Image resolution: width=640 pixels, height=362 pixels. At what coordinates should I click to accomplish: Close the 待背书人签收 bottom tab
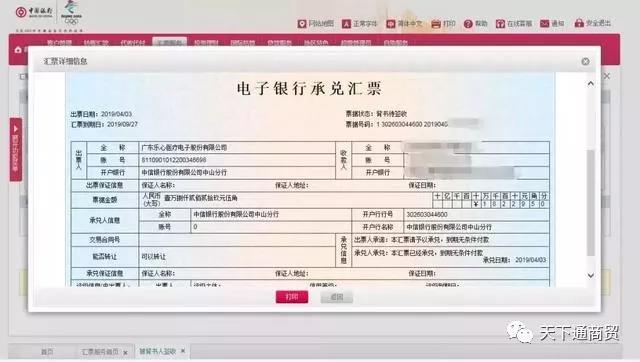183,351
